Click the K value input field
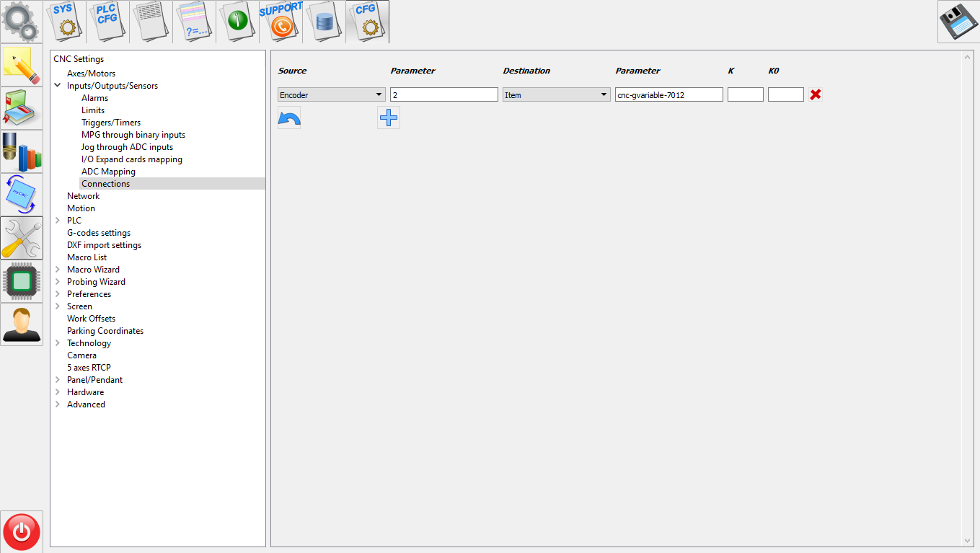Viewport: 980px width, 553px height. [745, 94]
